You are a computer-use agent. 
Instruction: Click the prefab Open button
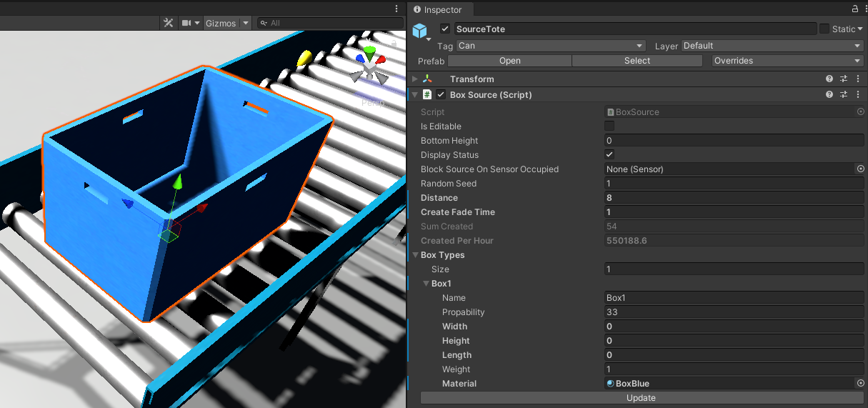509,61
